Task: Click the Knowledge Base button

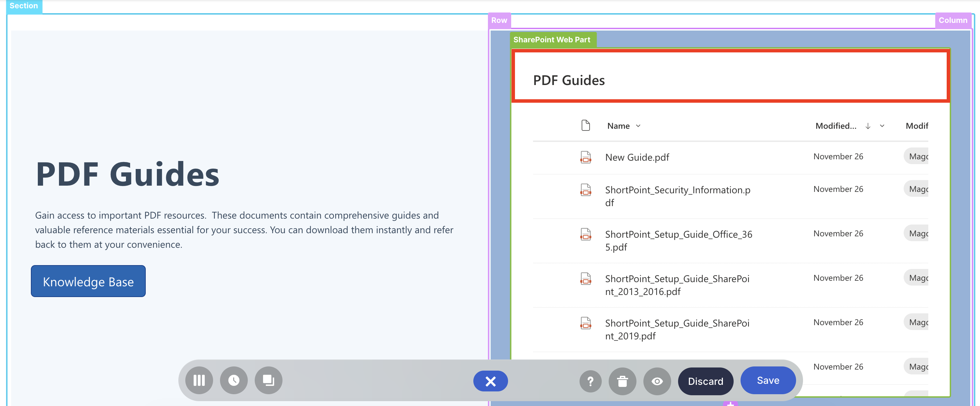Action: 88,281
